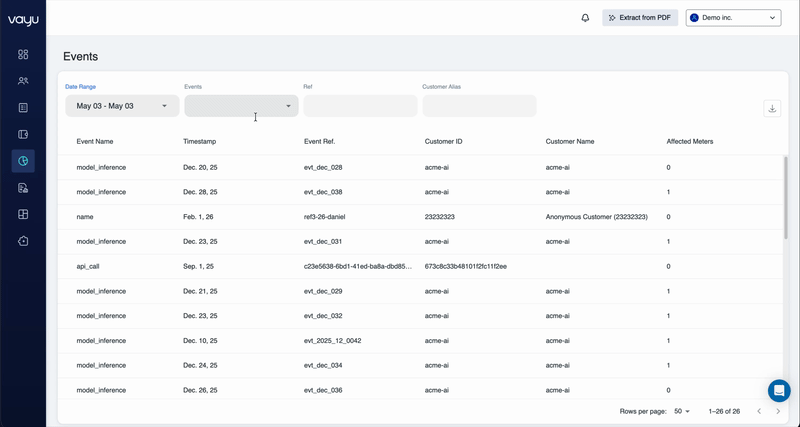
Task: Click the vayu logo in the sidebar
Action: click(x=23, y=21)
